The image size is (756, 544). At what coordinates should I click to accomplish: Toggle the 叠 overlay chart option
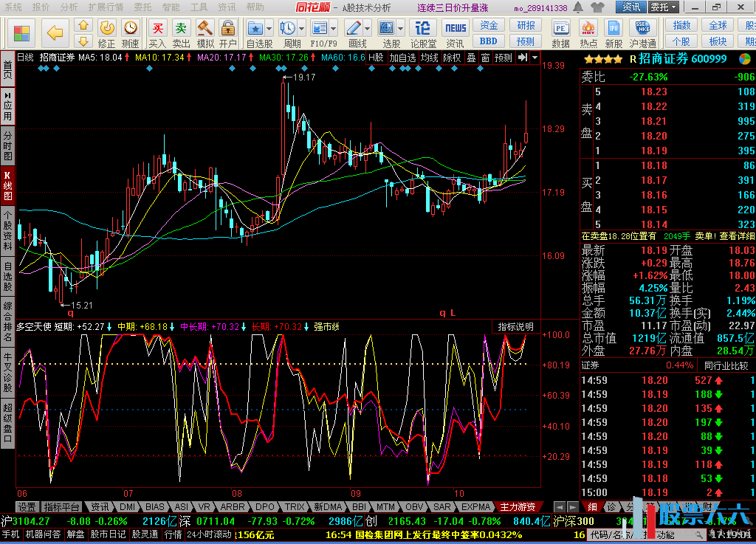[x=471, y=58]
